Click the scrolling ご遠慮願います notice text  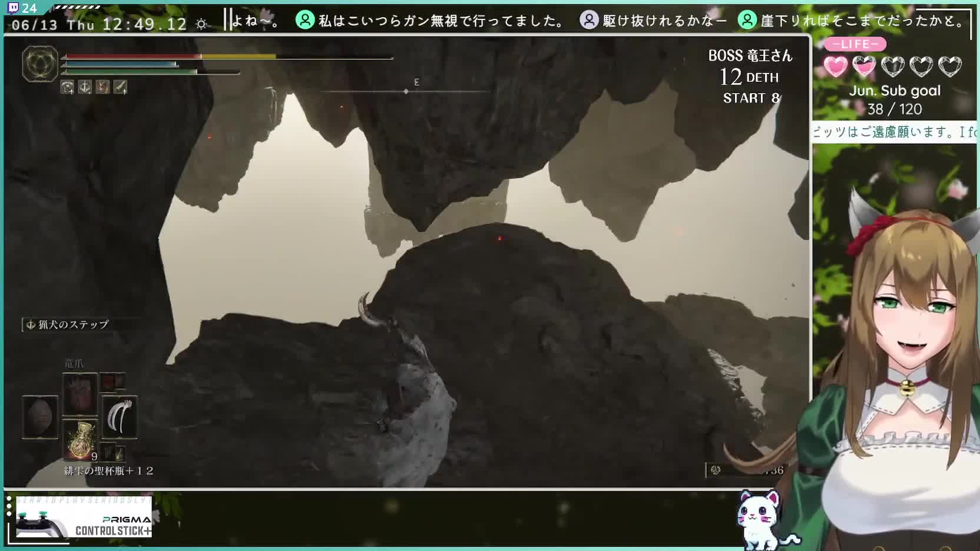click(895, 132)
